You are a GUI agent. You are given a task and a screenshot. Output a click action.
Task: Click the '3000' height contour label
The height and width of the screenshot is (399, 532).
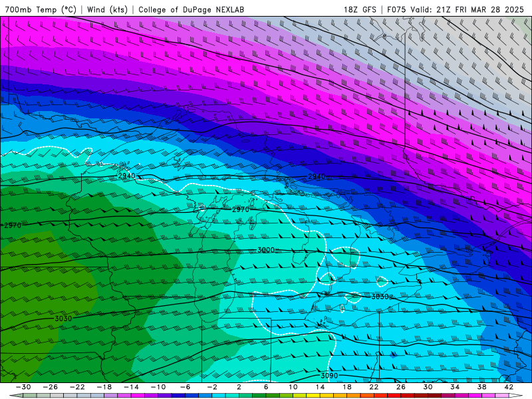[266, 250]
